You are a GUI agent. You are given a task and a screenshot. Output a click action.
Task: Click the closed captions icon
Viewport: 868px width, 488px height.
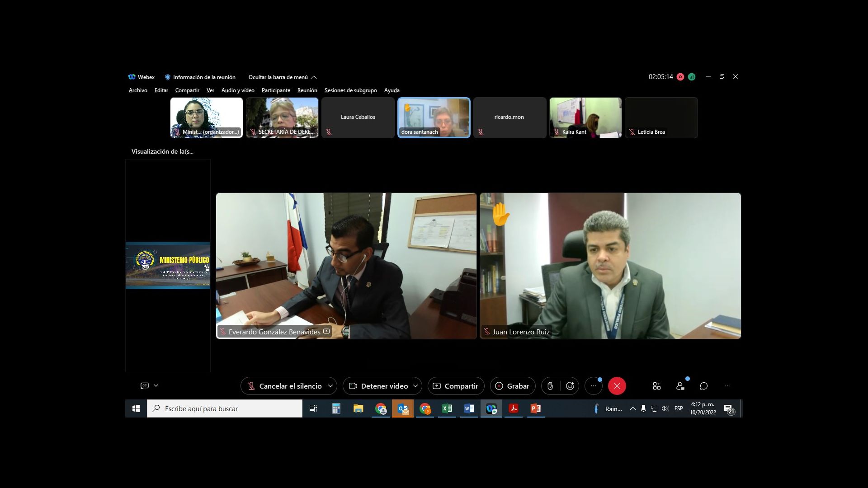pyautogui.click(x=145, y=385)
